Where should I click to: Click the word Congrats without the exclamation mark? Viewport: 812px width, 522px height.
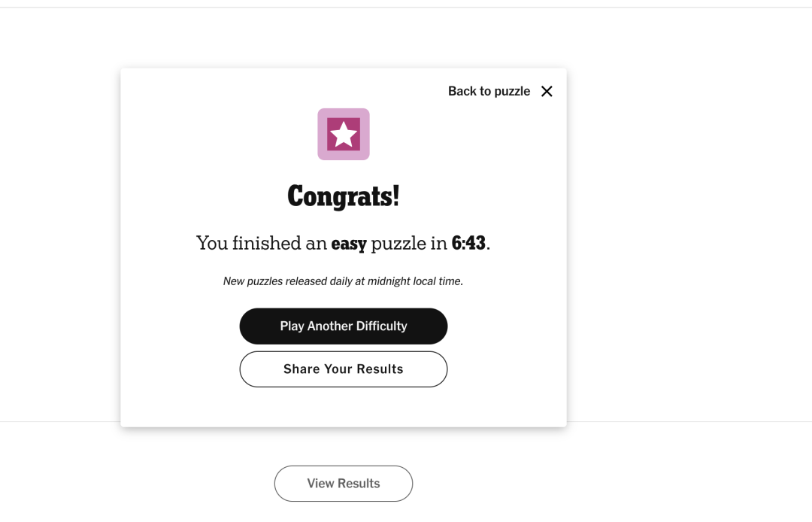[x=338, y=196]
